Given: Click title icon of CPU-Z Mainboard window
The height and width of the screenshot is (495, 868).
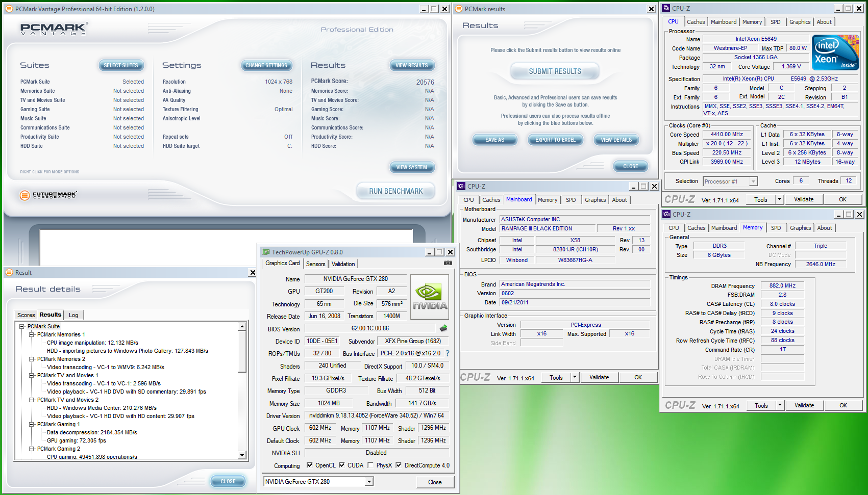Looking at the screenshot, I should click(x=461, y=186).
